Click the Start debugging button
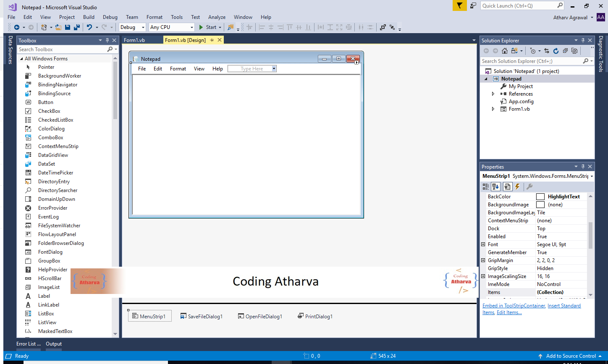The width and height of the screenshot is (608, 364). pyautogui.click(x=208, y=27)
